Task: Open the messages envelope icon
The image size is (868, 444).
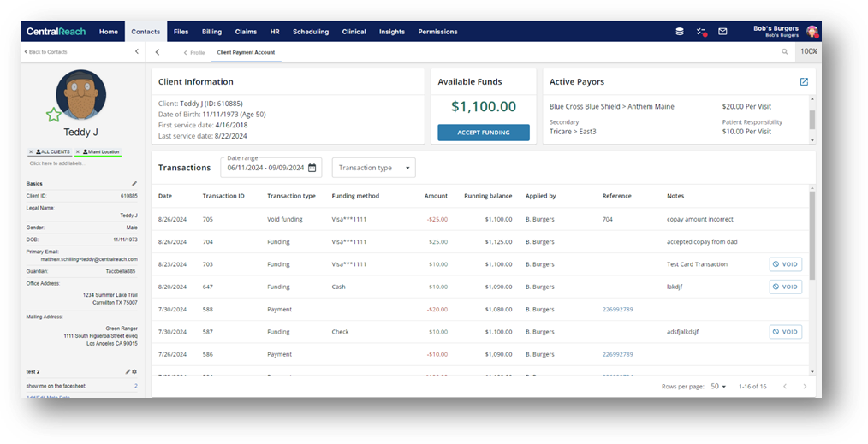Action: coord(722,32)
